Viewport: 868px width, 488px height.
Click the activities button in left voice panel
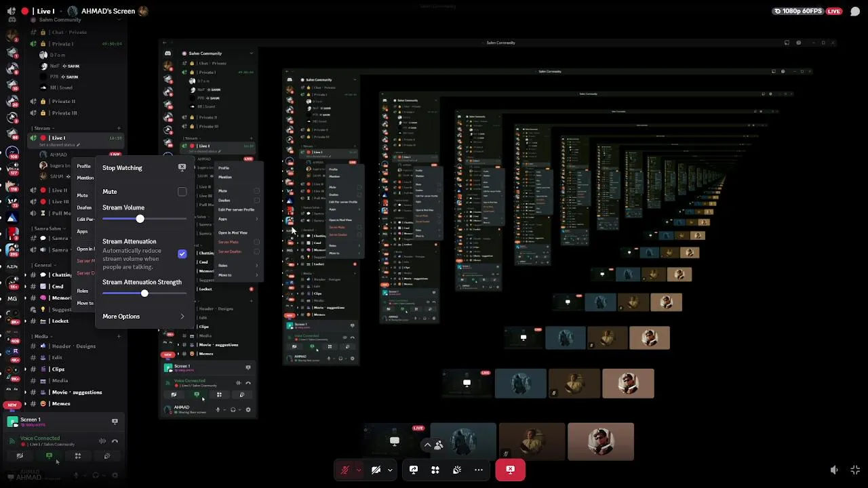[x=78, y=456]
